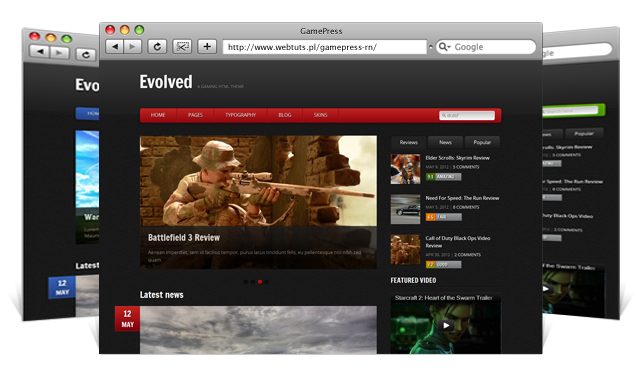
Task: Open the Battlefield 3 Review headline
Action: pos(184,237)
